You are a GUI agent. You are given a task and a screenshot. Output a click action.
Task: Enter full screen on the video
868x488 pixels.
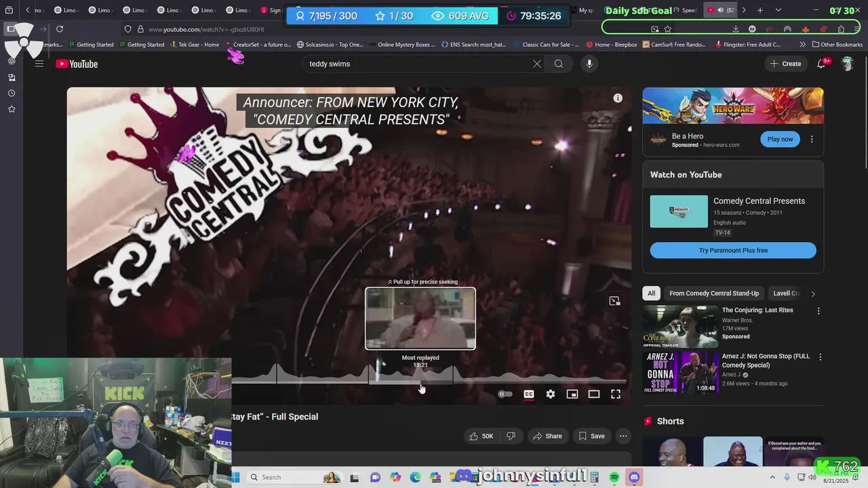[616, 394]
